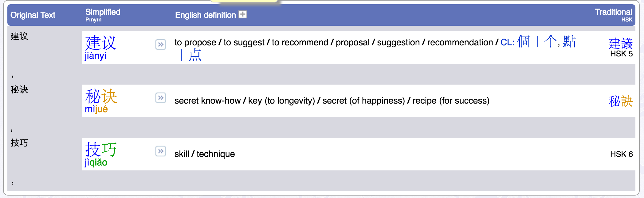Click the Original Text column header

pyautogui.click(x=33, y=15)
